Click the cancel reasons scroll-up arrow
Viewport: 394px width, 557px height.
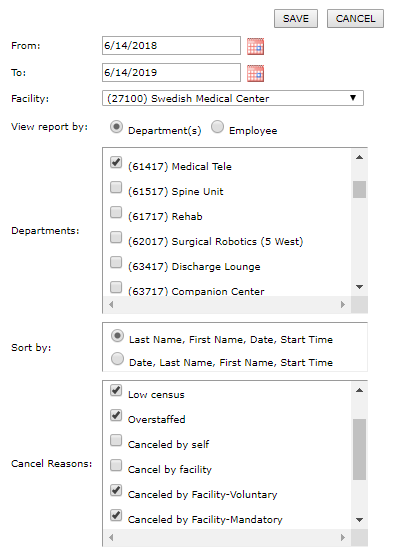[359, 390]
